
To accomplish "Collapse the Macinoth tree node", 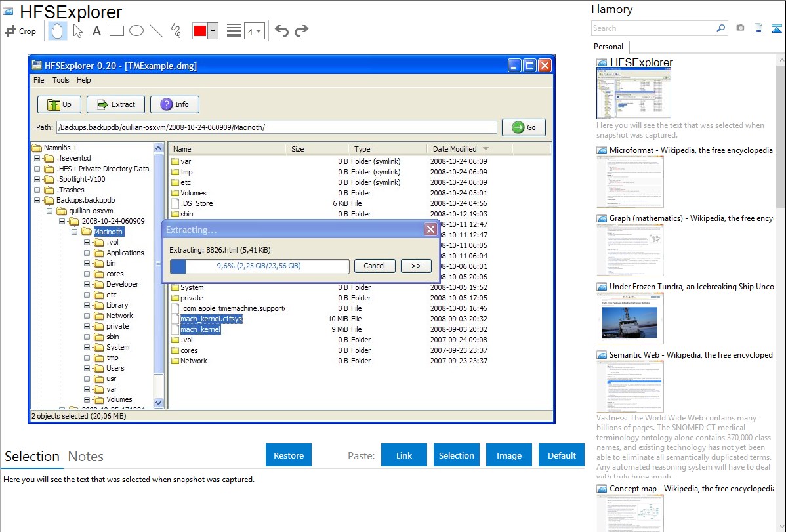I will 75,232.
